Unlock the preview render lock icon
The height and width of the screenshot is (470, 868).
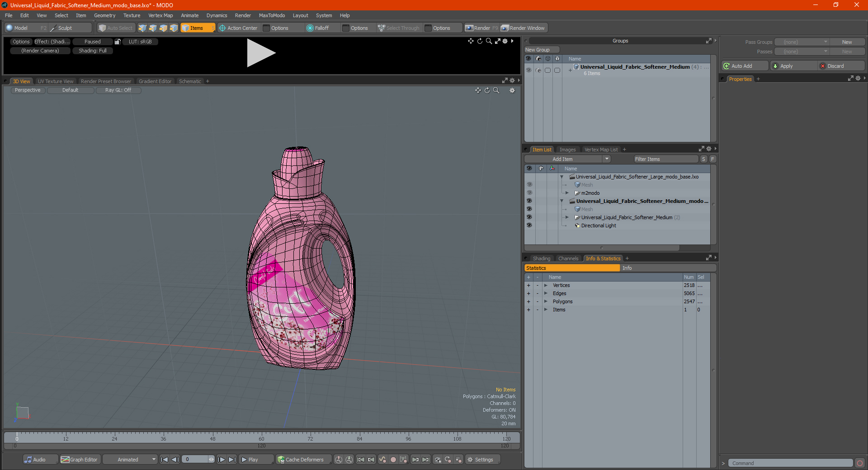[118, 42]
